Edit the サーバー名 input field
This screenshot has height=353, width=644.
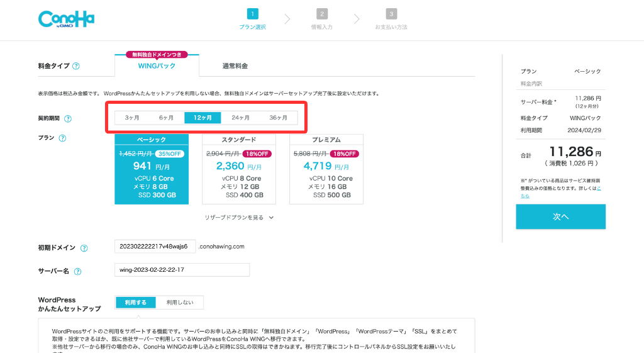pyautogui.click(x=182, y=270)
